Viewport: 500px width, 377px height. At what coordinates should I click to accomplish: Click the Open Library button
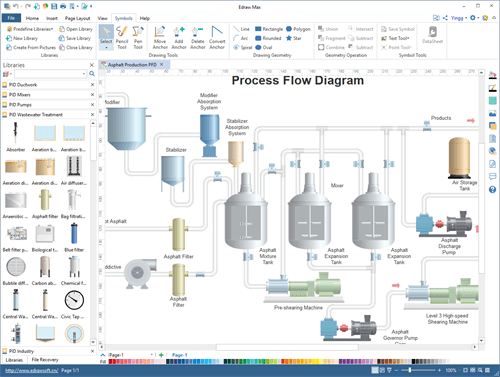76,29
